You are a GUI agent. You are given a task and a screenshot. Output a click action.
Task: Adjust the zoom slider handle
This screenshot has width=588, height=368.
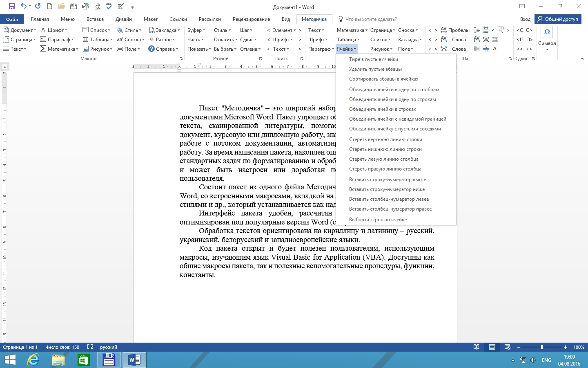click(542, 347)
